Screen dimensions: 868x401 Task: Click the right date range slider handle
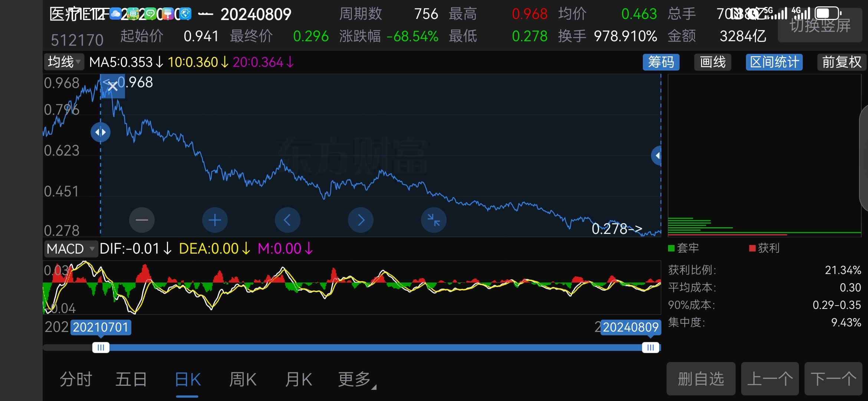pyautogui.click(x=650, y=348)
